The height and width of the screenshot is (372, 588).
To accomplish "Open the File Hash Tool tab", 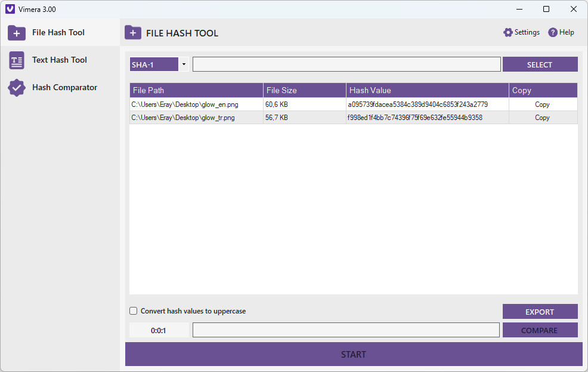I will (60, 33).
